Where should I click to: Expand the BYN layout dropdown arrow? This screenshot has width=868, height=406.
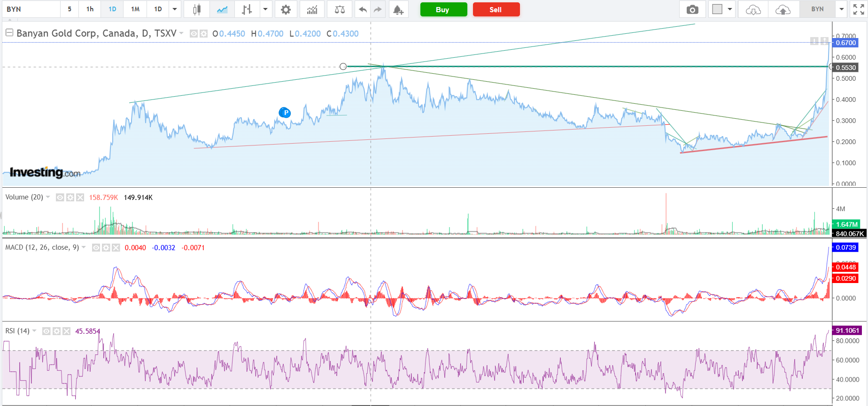coord(842,9)
